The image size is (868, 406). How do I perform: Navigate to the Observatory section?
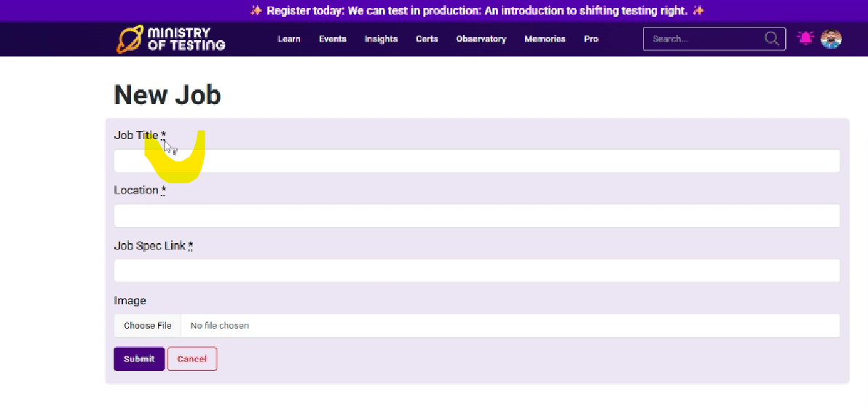(481, 39)
